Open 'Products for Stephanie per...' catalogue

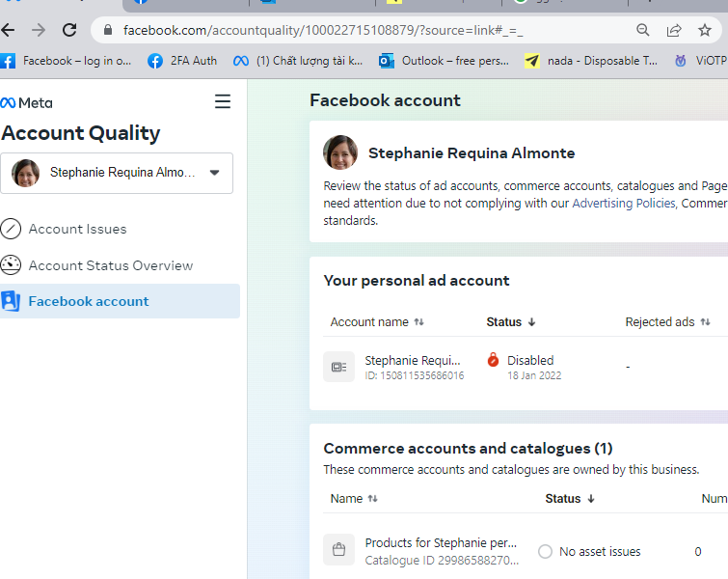coord(441,542)
